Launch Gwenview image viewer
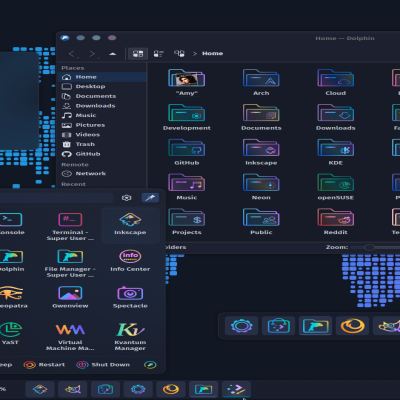Image resolution: width=400 pixels, height=400 pixels. (70, 297)
